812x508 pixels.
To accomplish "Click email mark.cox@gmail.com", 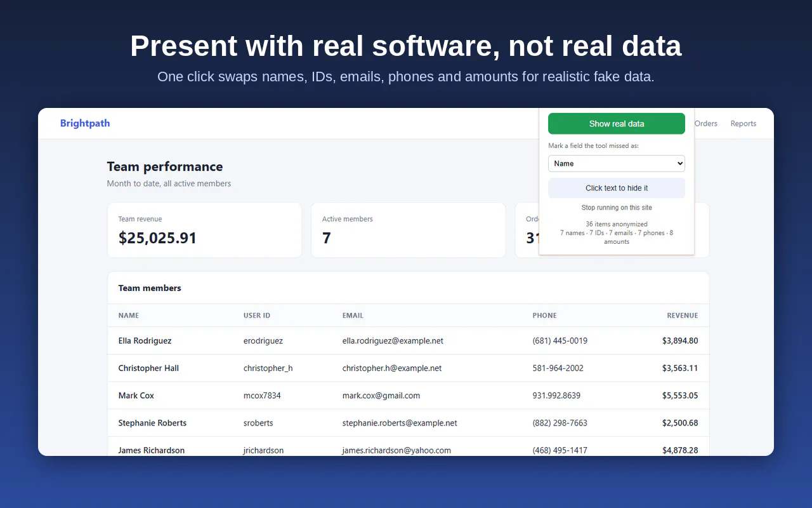I will [381, 396].
